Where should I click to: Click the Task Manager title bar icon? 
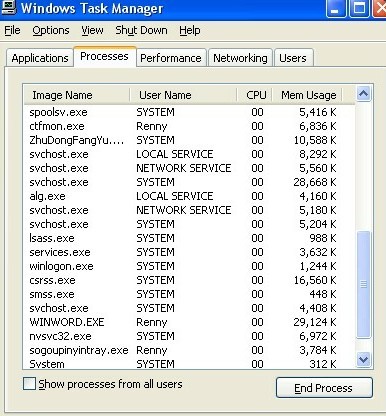click(x=8, y=7)
